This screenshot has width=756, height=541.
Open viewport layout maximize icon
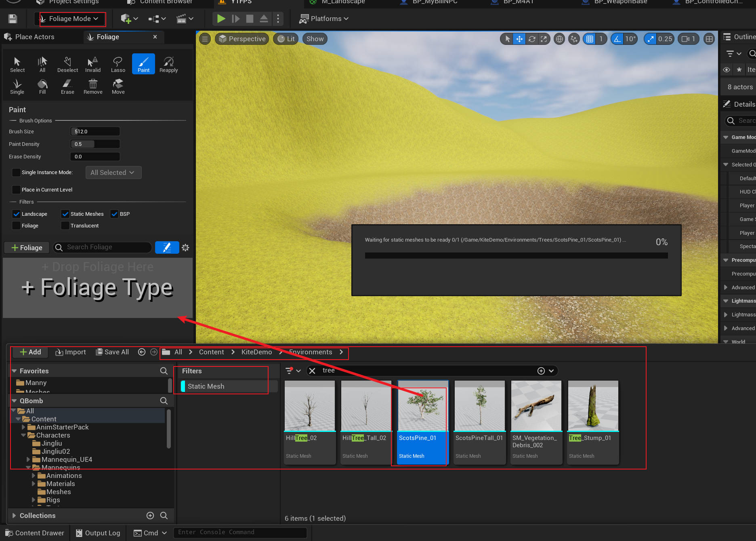tap(709, 39)
